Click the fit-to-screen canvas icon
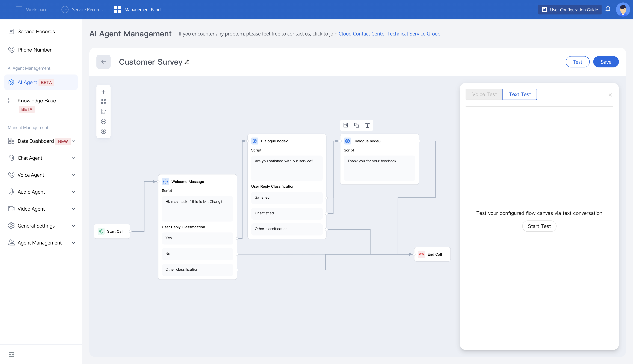 click(103, 102)
